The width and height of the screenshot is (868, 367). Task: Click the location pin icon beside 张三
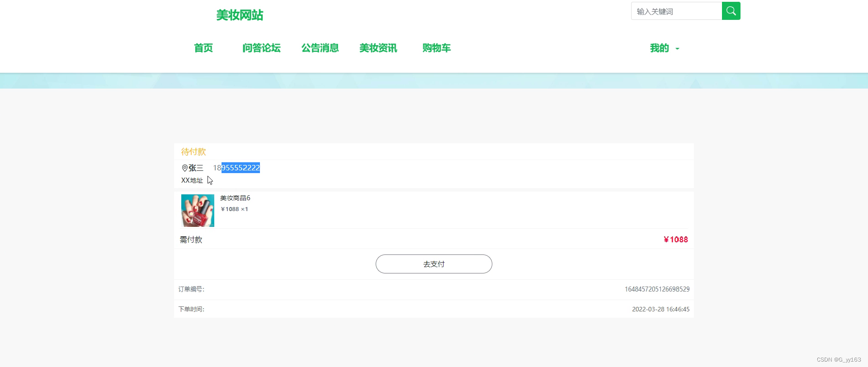point(184,168)
